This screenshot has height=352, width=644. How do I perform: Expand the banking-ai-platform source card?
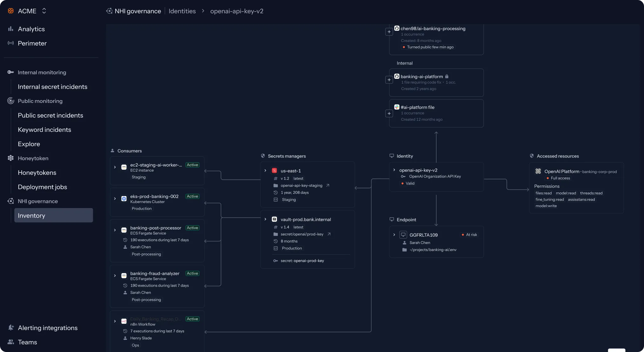389,80
